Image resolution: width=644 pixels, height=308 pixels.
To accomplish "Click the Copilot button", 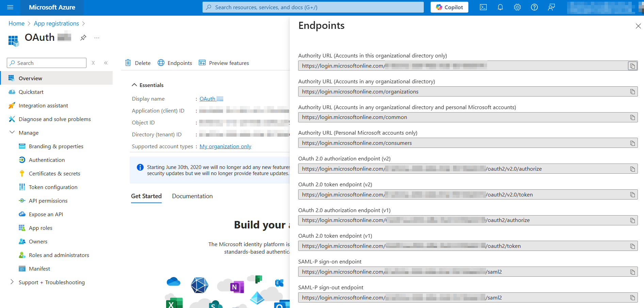I will (449, 7).
